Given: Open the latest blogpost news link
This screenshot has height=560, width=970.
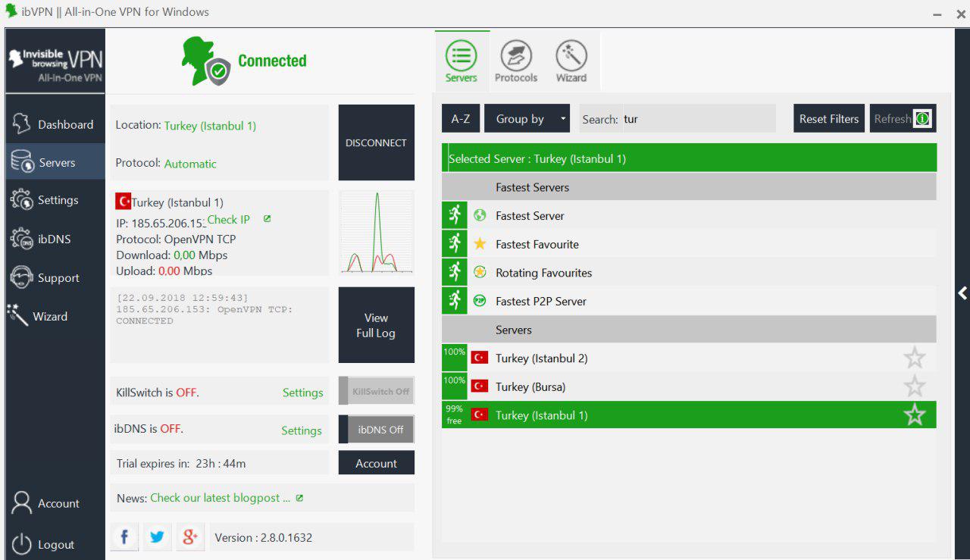Looking at the screenshot, I should click(x=221, y=498).
